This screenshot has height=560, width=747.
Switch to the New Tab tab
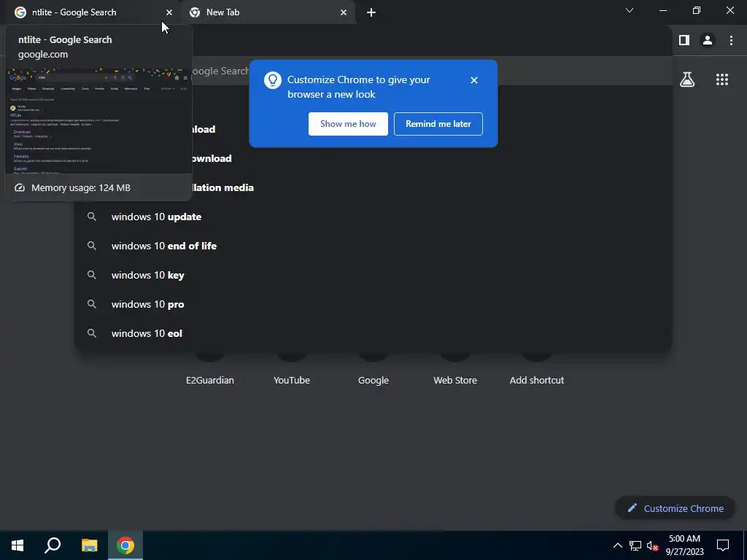267,12
